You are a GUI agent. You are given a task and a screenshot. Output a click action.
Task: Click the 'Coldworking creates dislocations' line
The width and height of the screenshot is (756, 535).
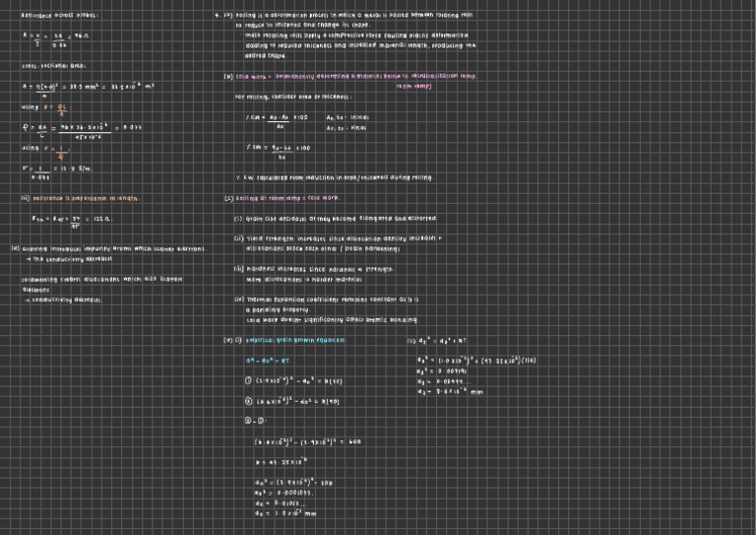[x=101, y=279]
